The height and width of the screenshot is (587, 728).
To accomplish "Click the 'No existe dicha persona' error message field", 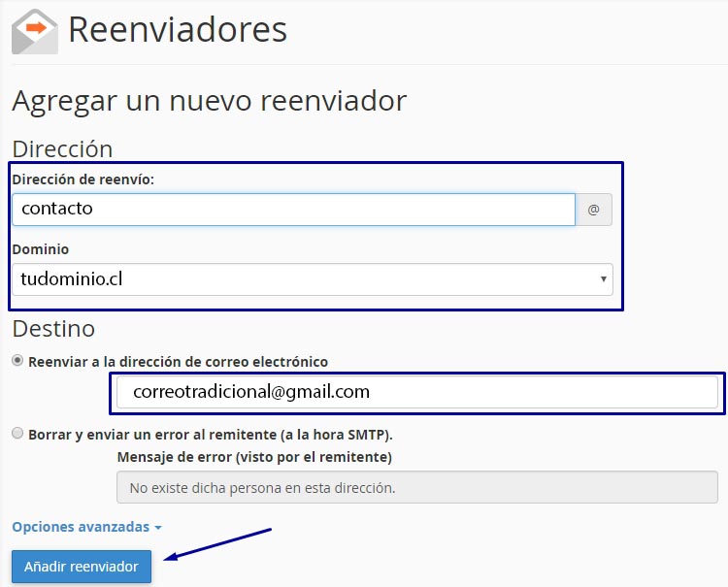I will [417, 487].
